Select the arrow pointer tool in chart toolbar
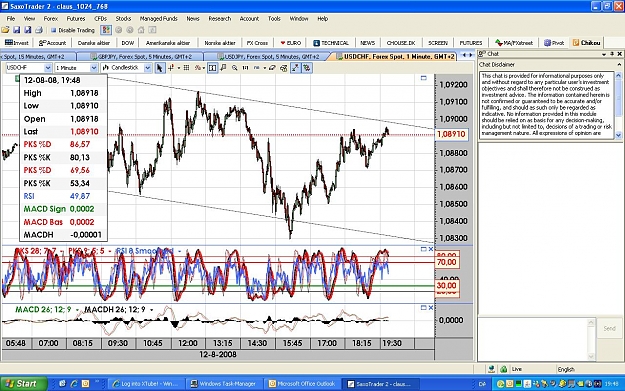This screenshot has height=391, width=625. tap(159, 68)
